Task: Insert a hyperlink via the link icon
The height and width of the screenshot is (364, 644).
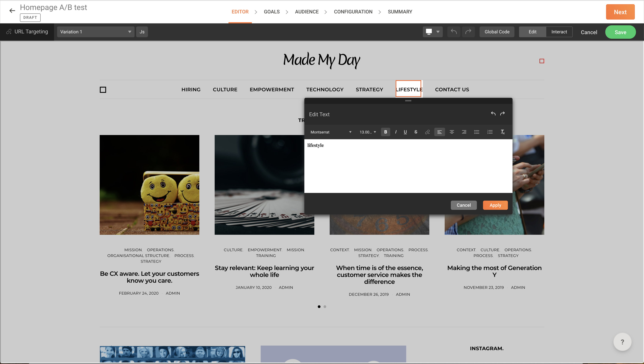Action: tap(427, 132)
